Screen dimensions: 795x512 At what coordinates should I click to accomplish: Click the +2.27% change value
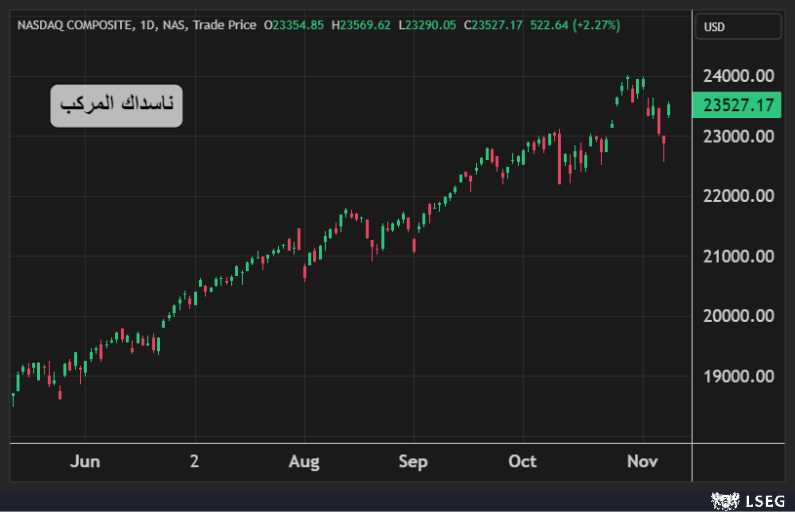(596, 24)
